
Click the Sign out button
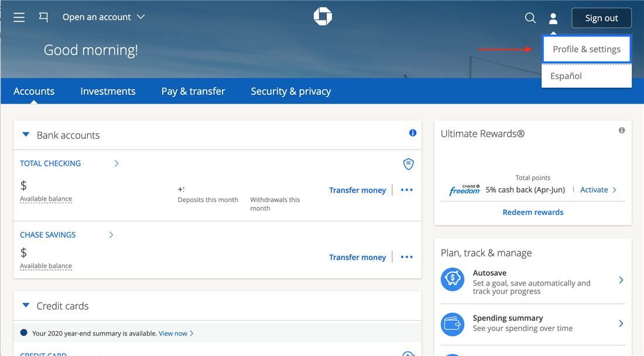point(601,18)
